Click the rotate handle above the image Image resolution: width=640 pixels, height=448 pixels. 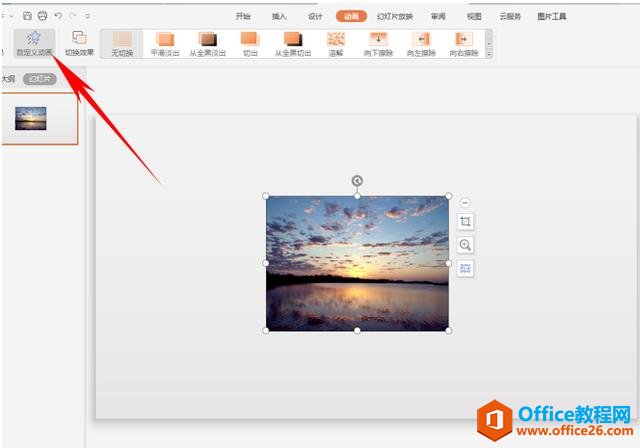click(357, 181)
